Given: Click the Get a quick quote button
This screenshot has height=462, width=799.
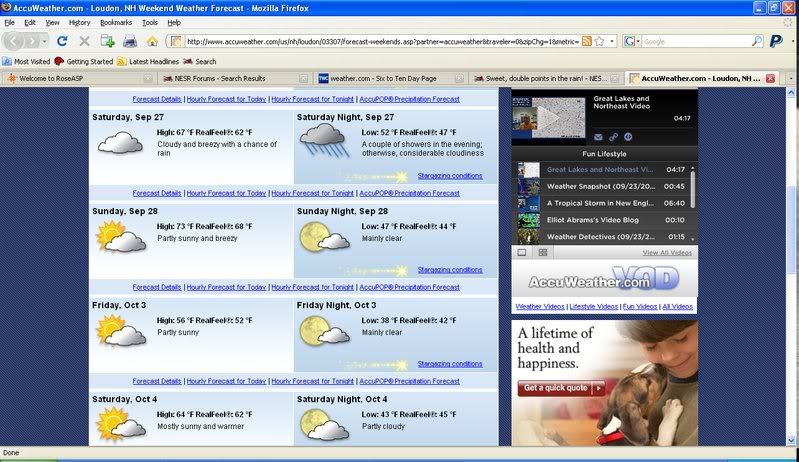Looking at the screenshot, I should (562, 388).
